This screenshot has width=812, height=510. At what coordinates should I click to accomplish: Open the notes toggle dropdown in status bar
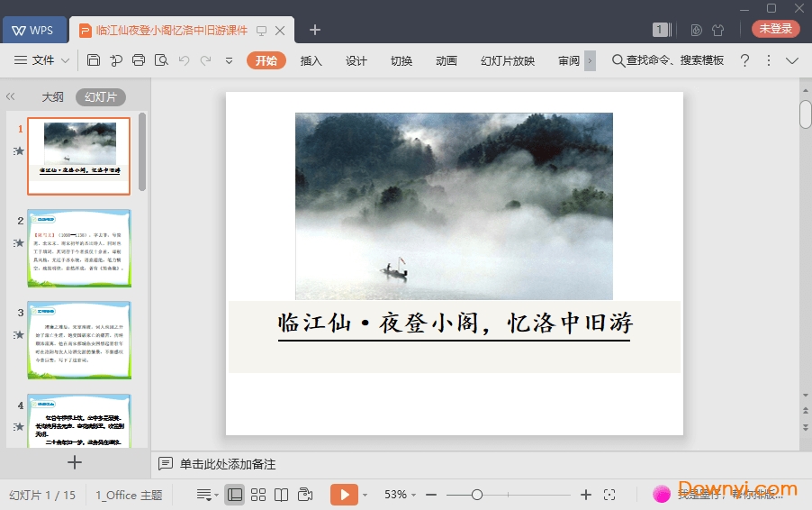tap(207, 495)
